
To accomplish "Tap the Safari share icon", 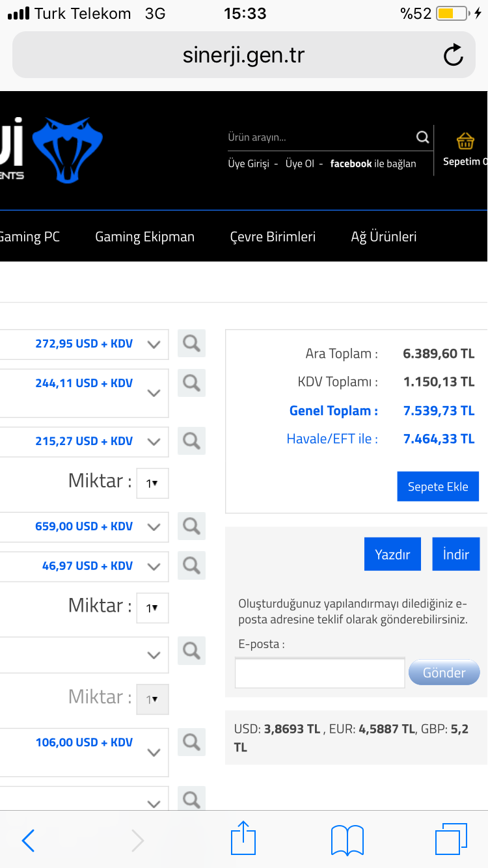I will 243,838.
